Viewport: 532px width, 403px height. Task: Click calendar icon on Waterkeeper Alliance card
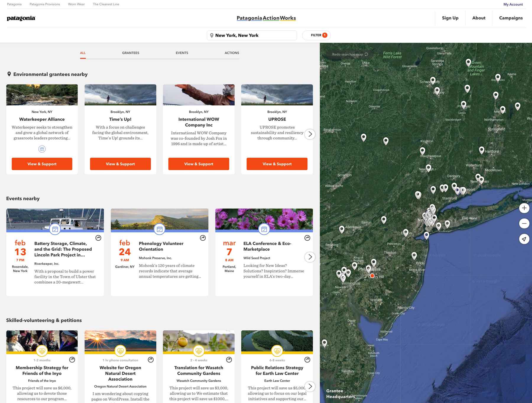(42, 149)
